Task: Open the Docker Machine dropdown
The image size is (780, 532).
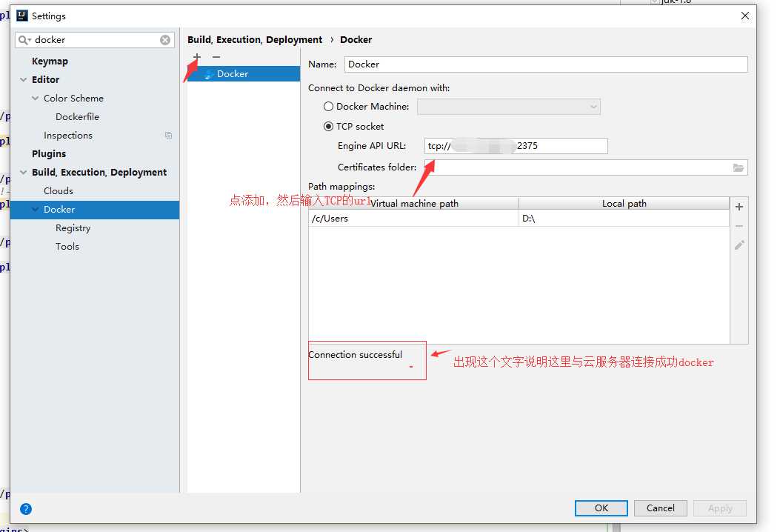Action: click(x=508, y=107)
